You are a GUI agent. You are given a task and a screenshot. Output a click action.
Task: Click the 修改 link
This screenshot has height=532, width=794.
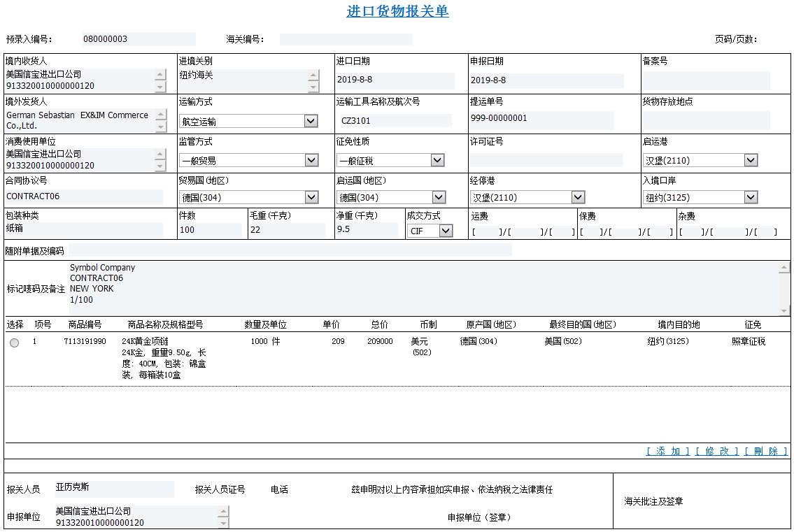(x=716, y=452)
